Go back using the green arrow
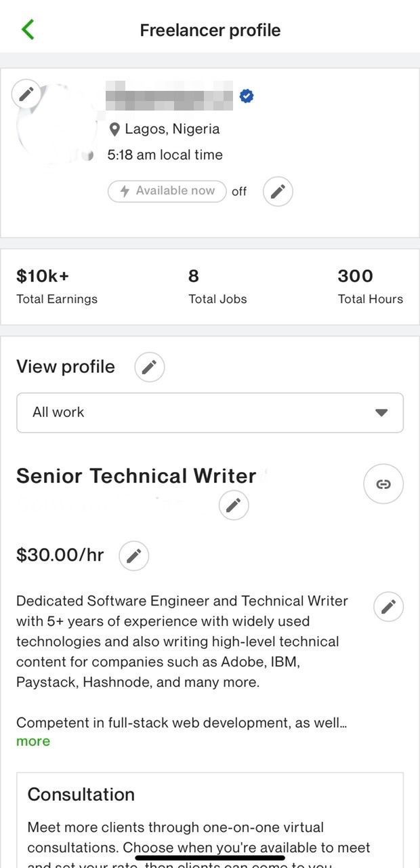This screenshot has height=868, width=420. [28, 30]
